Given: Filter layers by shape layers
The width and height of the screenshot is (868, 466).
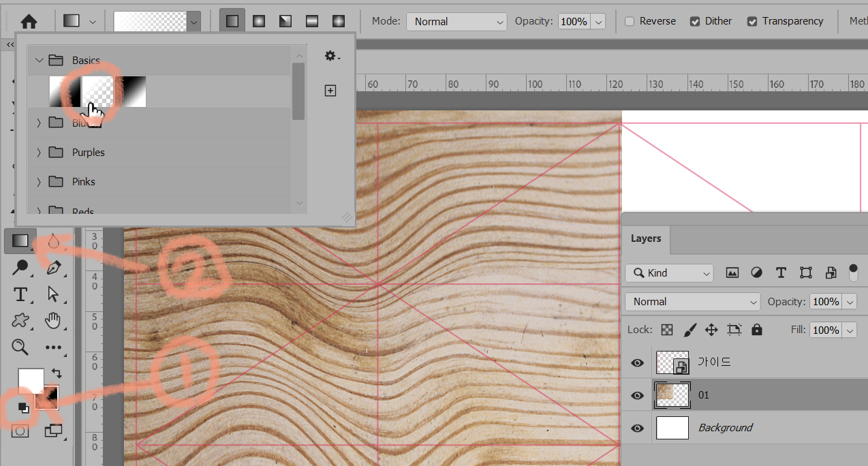Looking at the screenshot, I should [806, 273].
